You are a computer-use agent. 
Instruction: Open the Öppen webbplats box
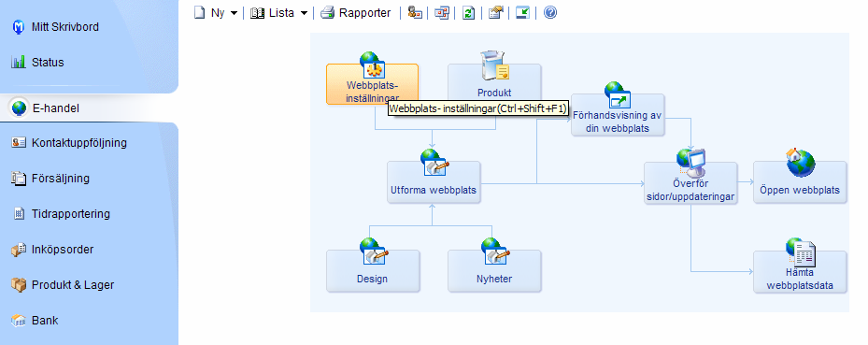[x=800, y=182]
